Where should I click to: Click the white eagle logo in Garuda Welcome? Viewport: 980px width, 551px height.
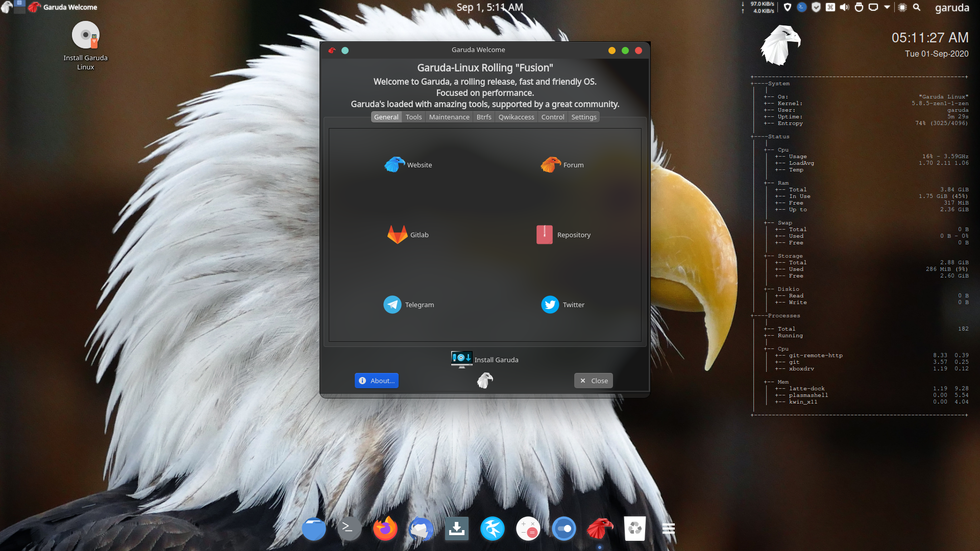pyautogui.click(x=485, y=380)
